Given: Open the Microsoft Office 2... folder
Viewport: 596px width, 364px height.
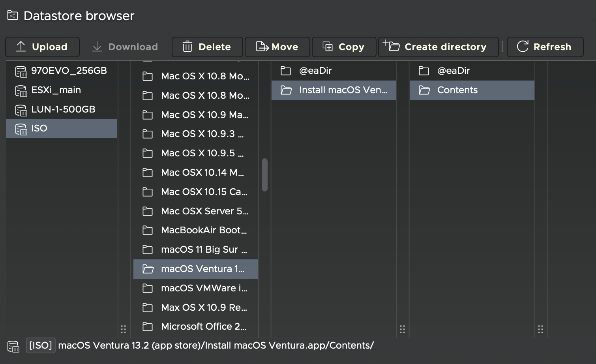Looking at the screenshot, I should [195, 326].
